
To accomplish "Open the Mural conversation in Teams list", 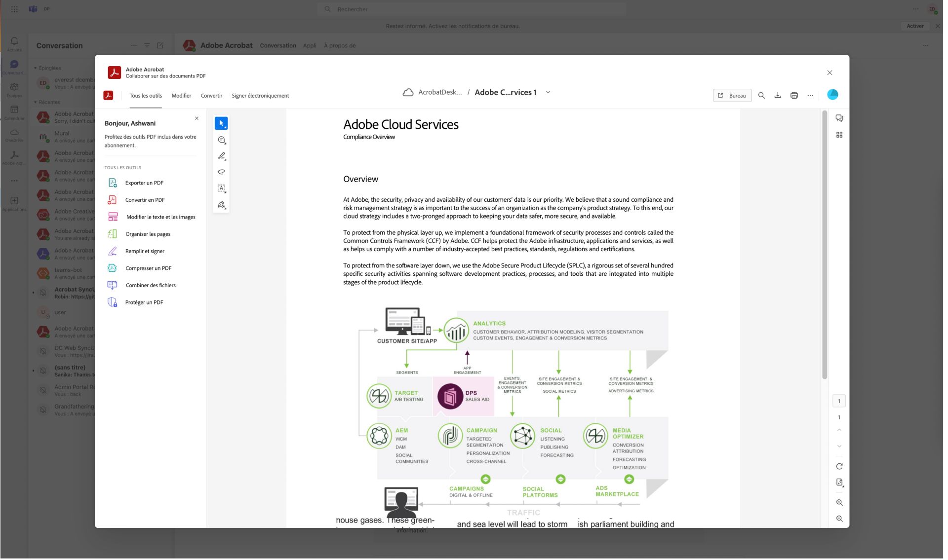I will tap(65, 137).
